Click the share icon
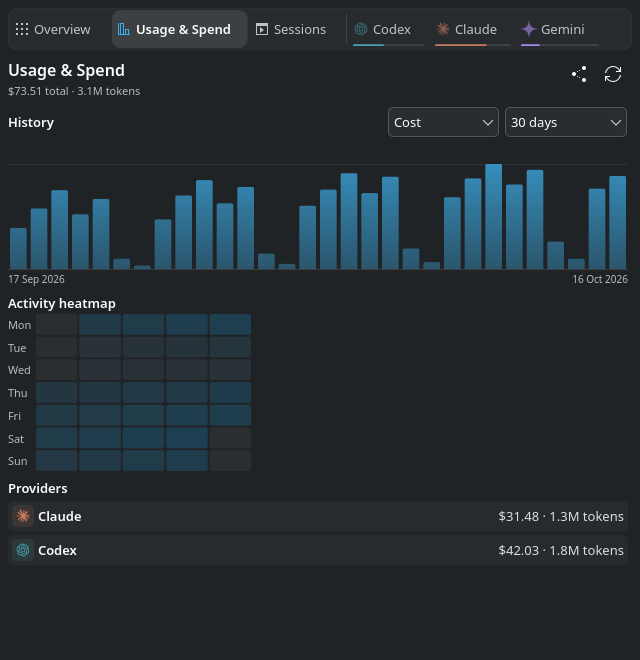 [579, 74]
